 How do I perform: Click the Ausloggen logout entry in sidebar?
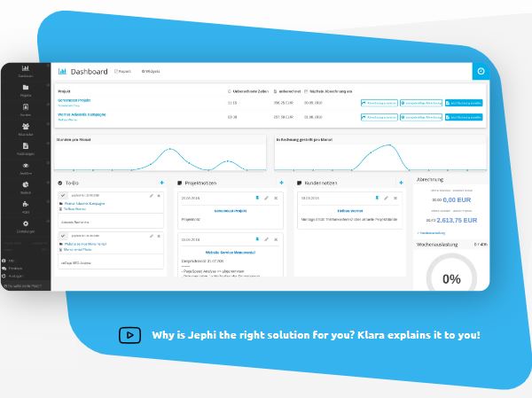(12, 276)
